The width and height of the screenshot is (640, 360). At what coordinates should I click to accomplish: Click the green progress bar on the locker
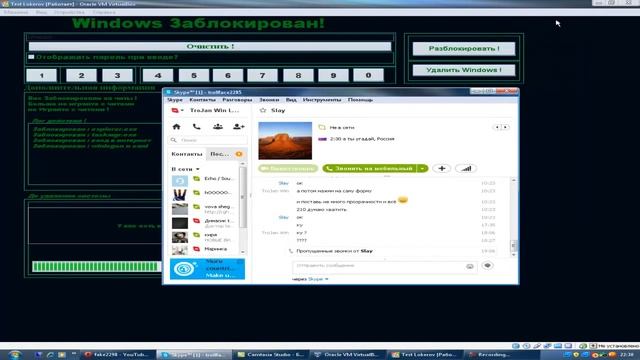click(97, 267)
